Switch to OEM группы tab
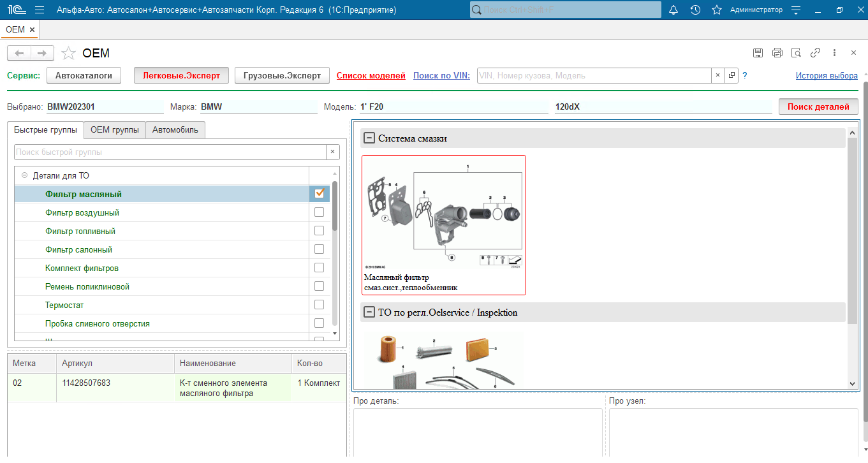The width and height of the screenshot is (868, 463). click(115, 130)
